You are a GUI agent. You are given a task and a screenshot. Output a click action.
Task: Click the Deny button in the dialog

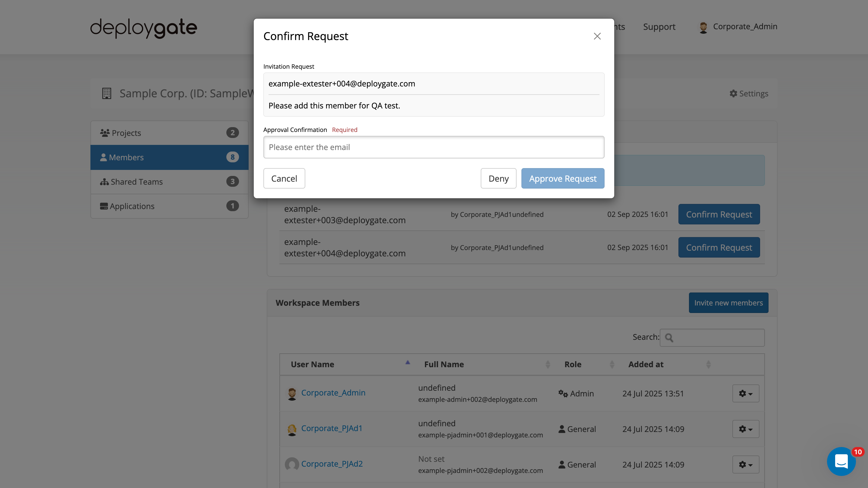pos(498,178)
